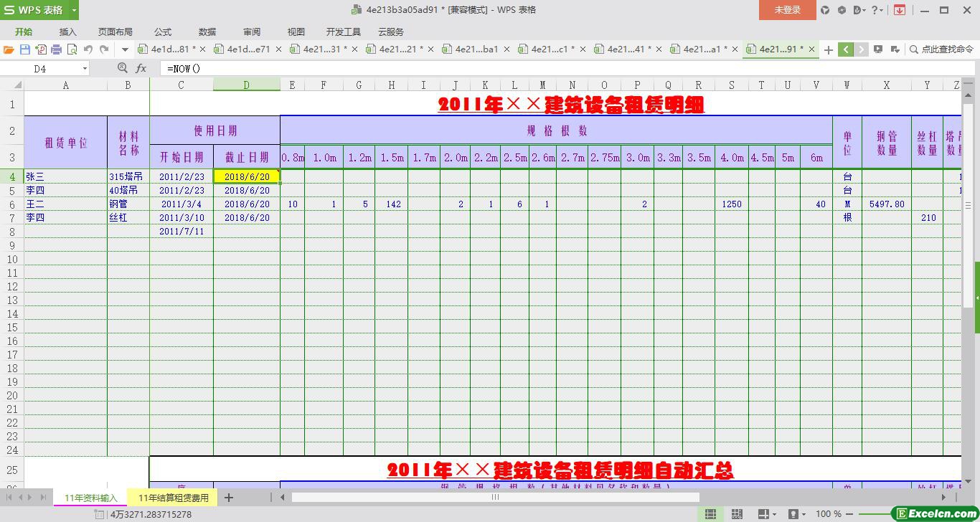Click the fx insert function icon

141,68
